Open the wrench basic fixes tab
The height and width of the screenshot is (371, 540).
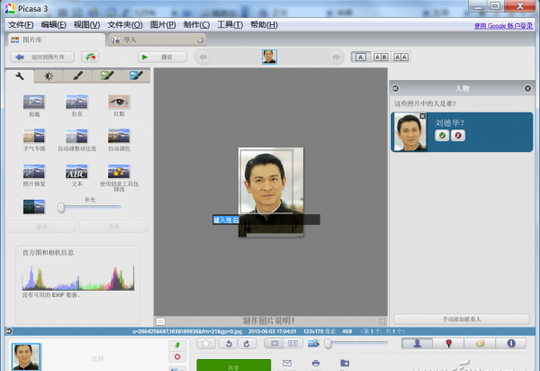[20, 76]
